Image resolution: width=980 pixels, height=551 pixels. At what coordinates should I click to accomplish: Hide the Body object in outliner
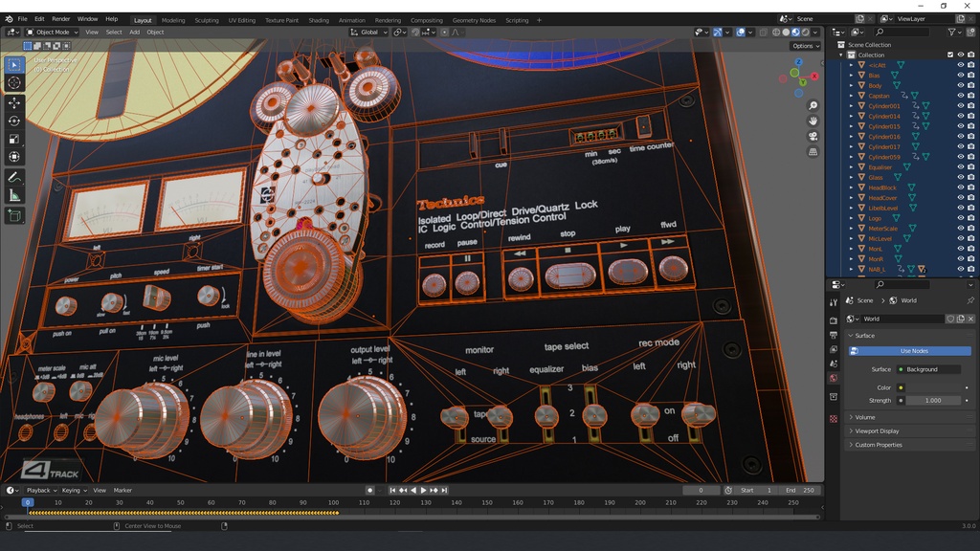(961, 85)
